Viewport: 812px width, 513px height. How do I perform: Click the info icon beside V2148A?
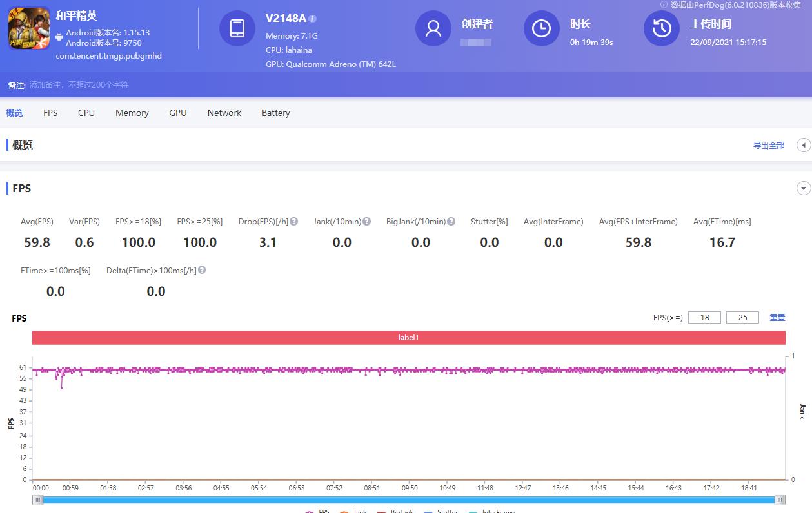tap(313, 19)
